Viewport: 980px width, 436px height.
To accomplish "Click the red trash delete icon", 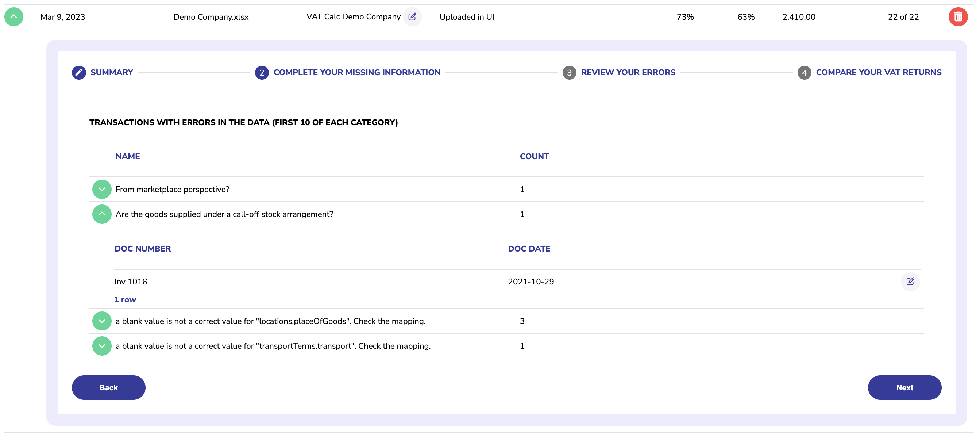I will click(957, 17).
